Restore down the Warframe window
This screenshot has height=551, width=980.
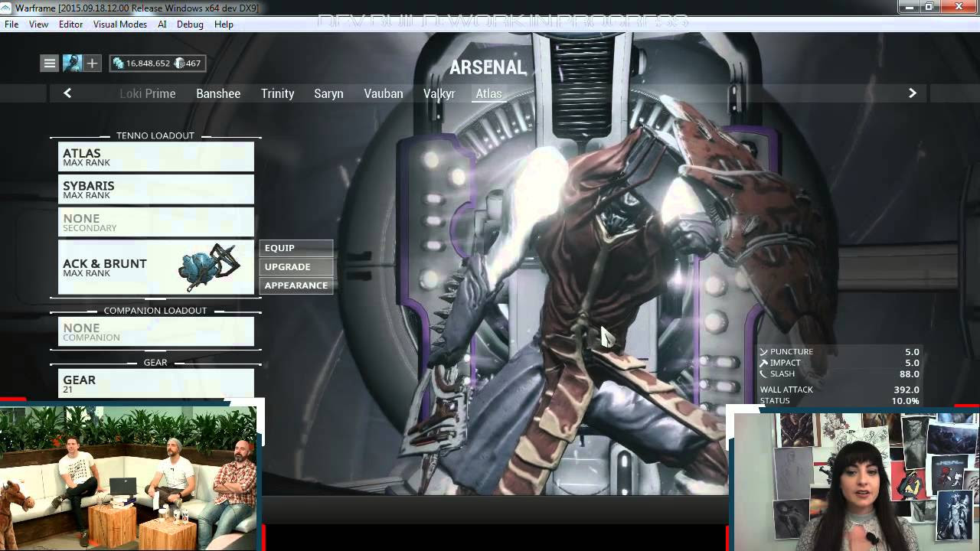[929, 7]
